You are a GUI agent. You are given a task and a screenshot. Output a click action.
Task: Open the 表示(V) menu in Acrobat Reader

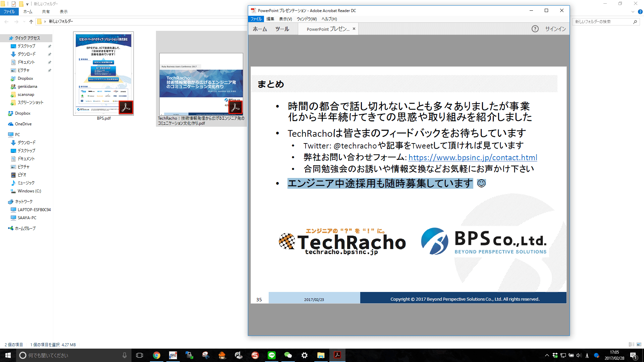coord(285,19)
